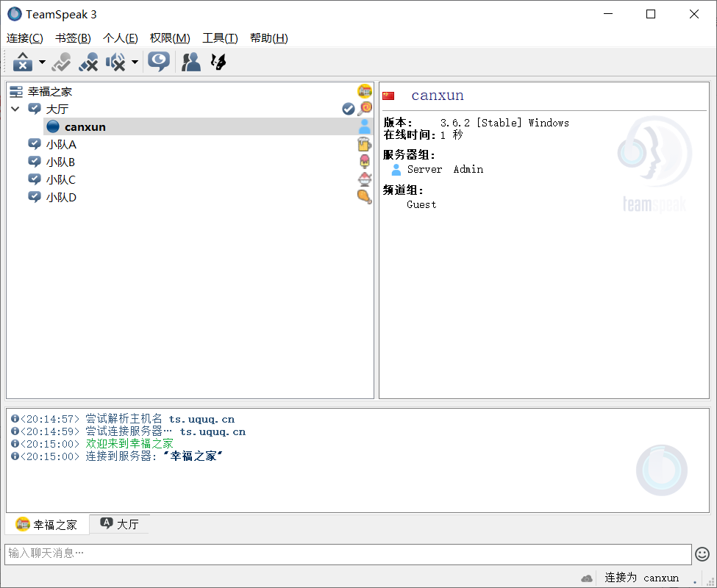Viewport: 717px width, 588px height.
Task: Click the chicken drumstick icon on 小队D
Action: tap(365, 197)
